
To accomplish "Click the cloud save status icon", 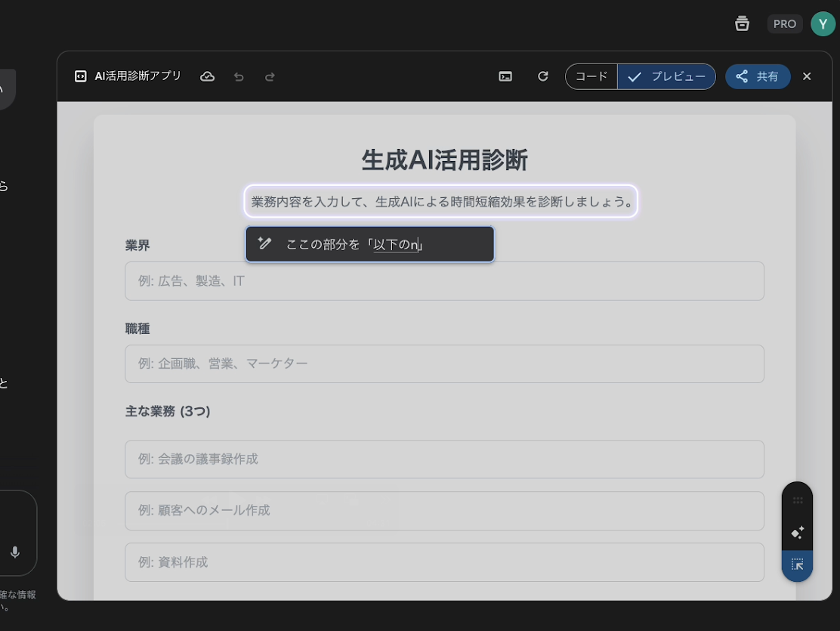I will coord(207,76).
